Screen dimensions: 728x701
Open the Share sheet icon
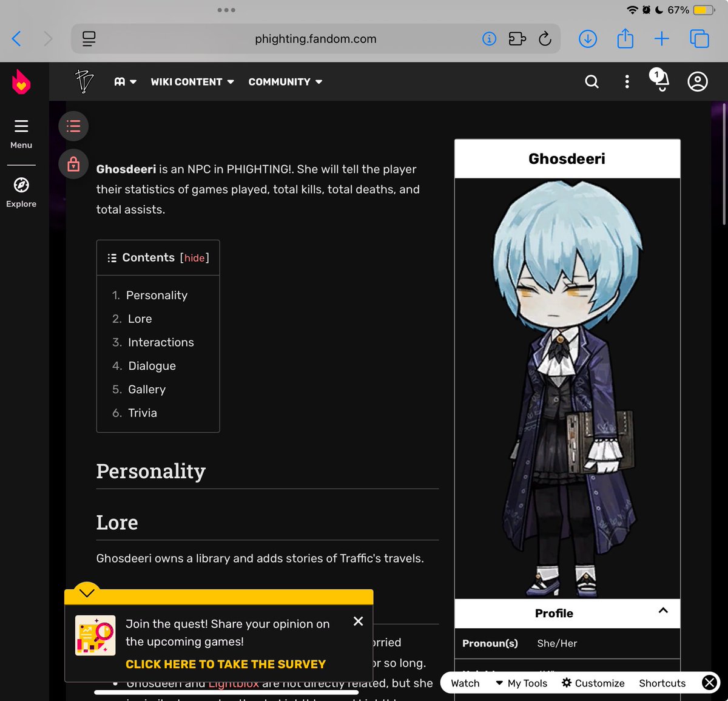point(625,38)
